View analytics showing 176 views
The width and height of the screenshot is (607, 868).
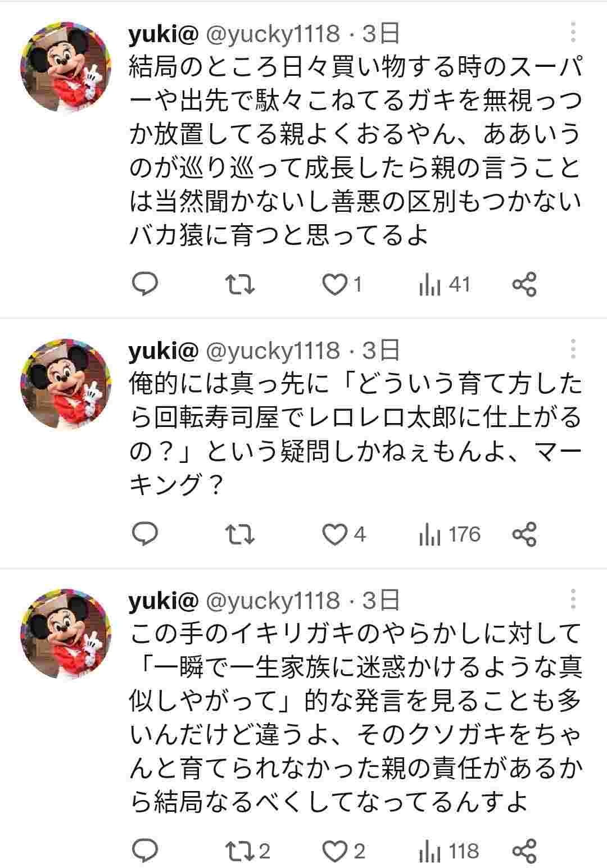pos(450,534)
